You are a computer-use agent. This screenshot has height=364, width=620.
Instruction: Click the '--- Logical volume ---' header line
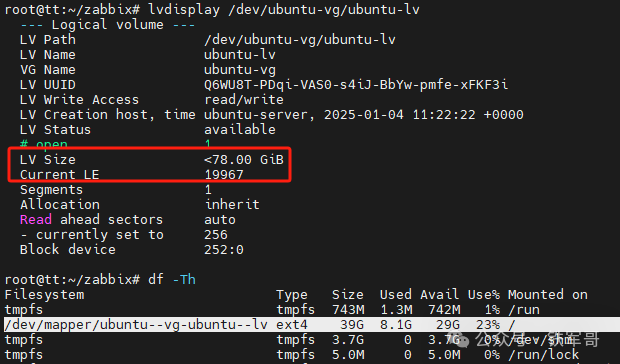coord(108,25)
